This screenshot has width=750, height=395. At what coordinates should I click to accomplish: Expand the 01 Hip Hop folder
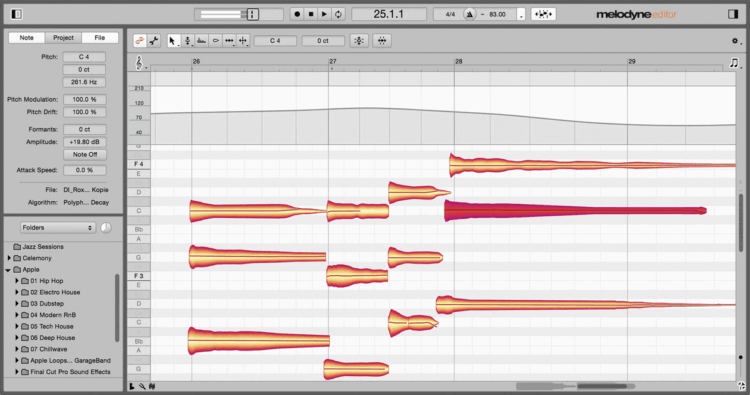[x=17, y=281]
